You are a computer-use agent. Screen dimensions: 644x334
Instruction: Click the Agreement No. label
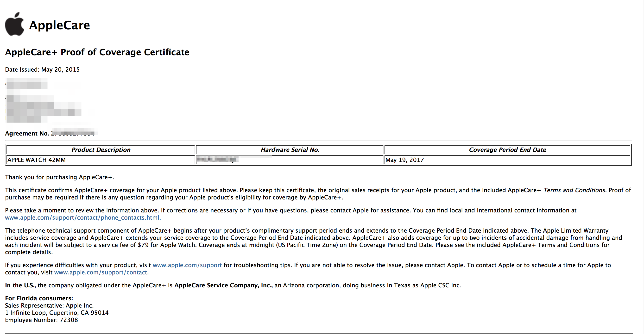[27, 133]
